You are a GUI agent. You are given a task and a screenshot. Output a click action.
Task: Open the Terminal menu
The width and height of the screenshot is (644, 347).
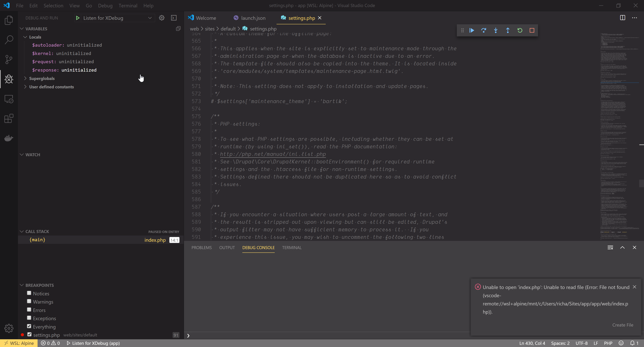click(x=128, y=6)
